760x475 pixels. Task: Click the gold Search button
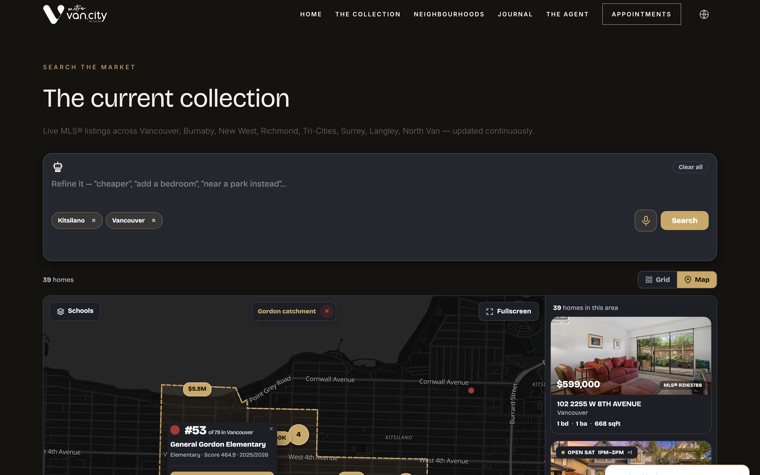click(684, 221)
